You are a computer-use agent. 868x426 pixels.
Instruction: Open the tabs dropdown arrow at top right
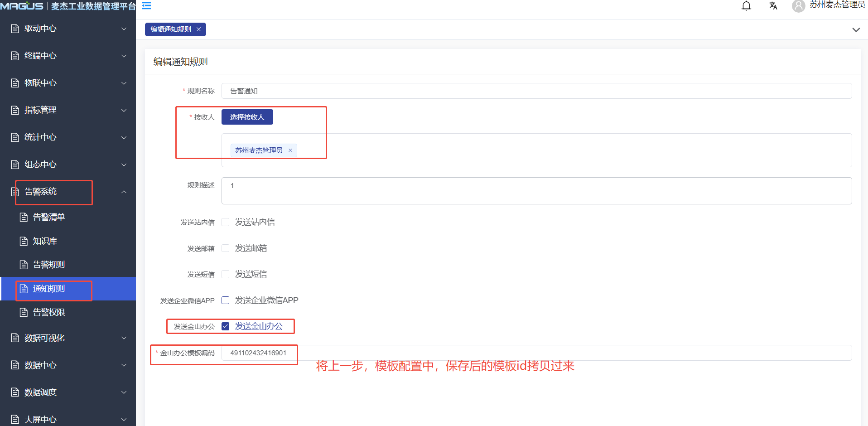(856, 30)
